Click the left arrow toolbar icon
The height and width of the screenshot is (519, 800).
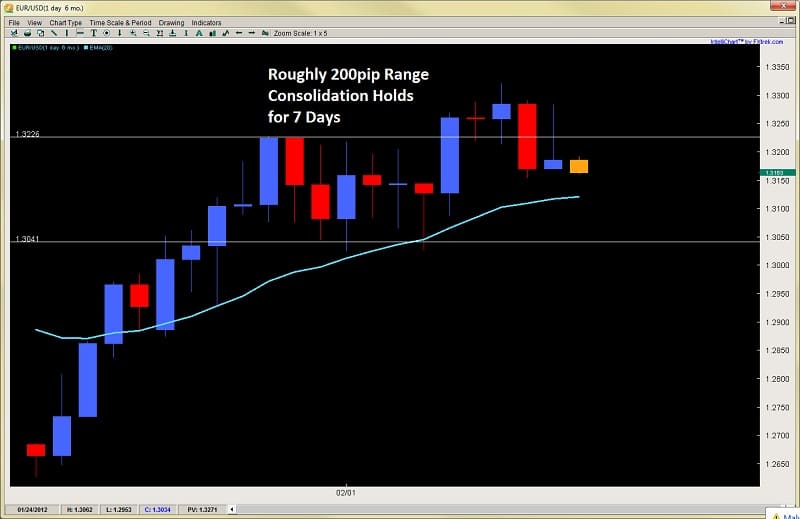pos(239,33)
